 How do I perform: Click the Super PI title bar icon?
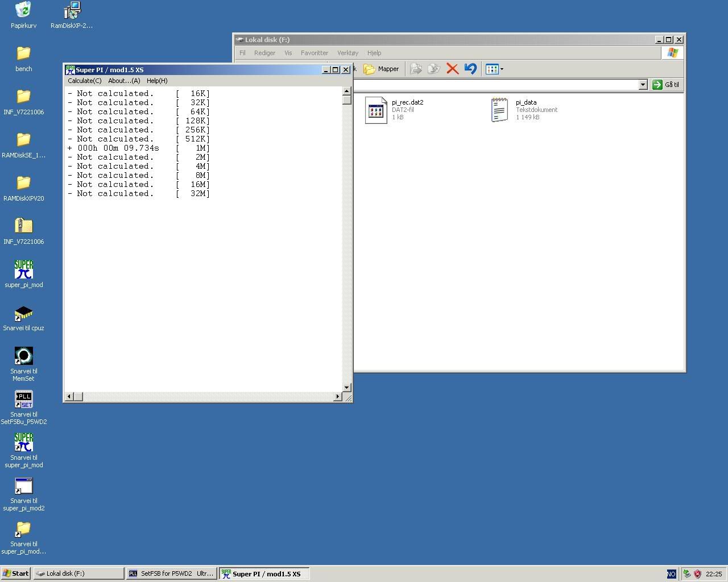(x=70, y=70)
